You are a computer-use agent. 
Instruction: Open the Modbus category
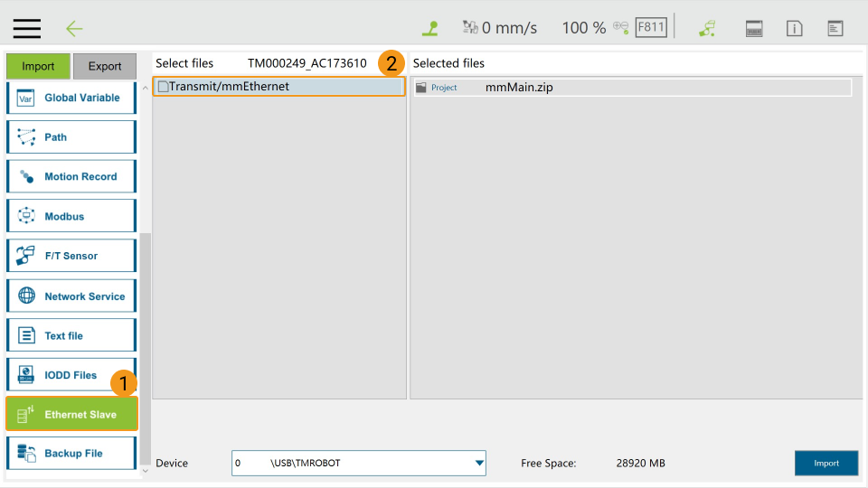[x=71, y=216]
